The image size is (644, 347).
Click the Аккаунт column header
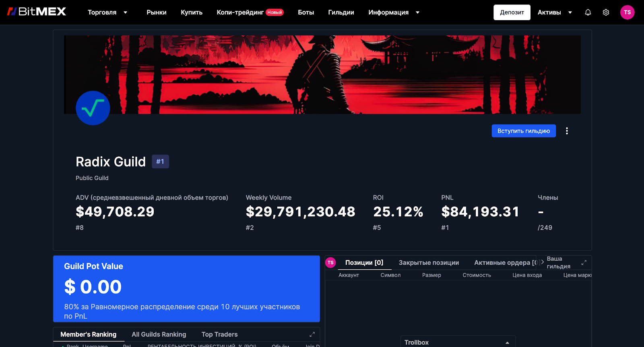[x=349, y=275]
